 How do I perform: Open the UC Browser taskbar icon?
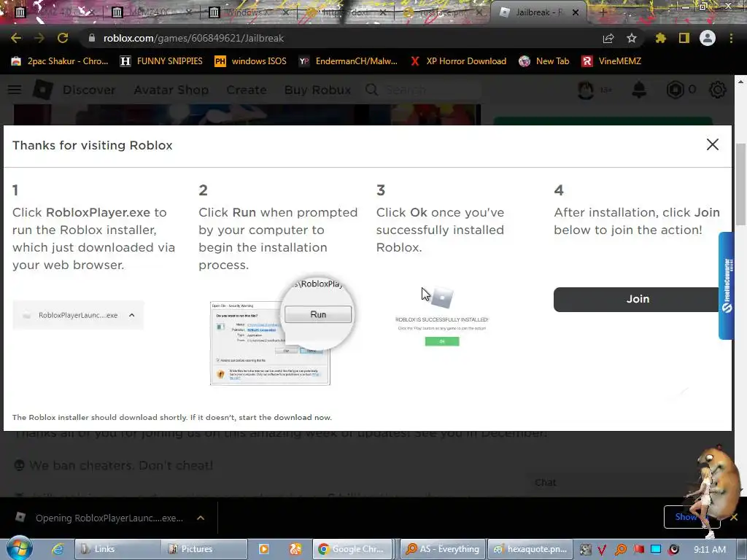pos(295,549)
